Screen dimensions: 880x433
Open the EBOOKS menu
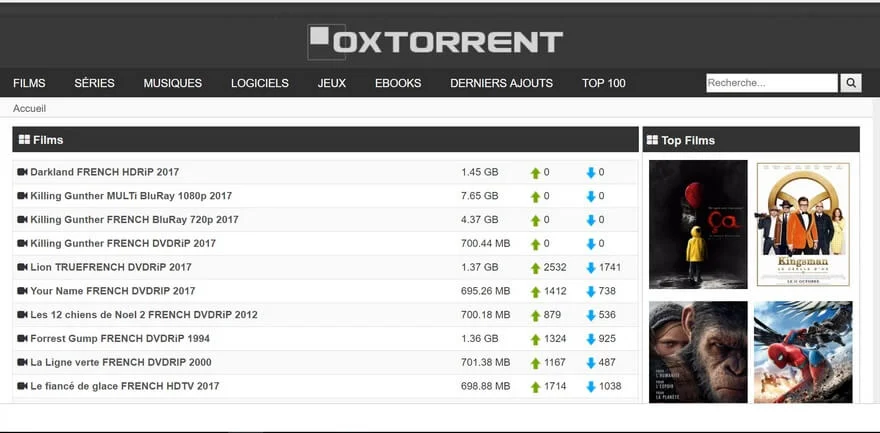tap(398, 83)
